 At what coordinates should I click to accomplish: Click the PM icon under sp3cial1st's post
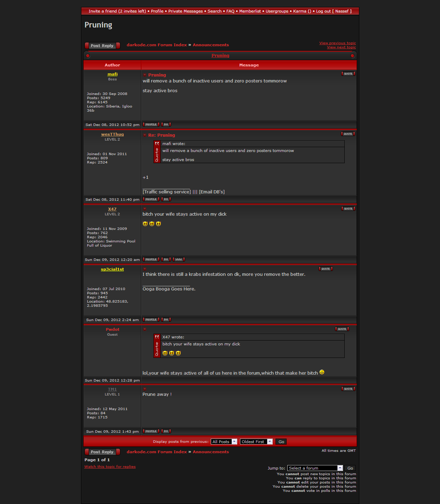[166, 320]
